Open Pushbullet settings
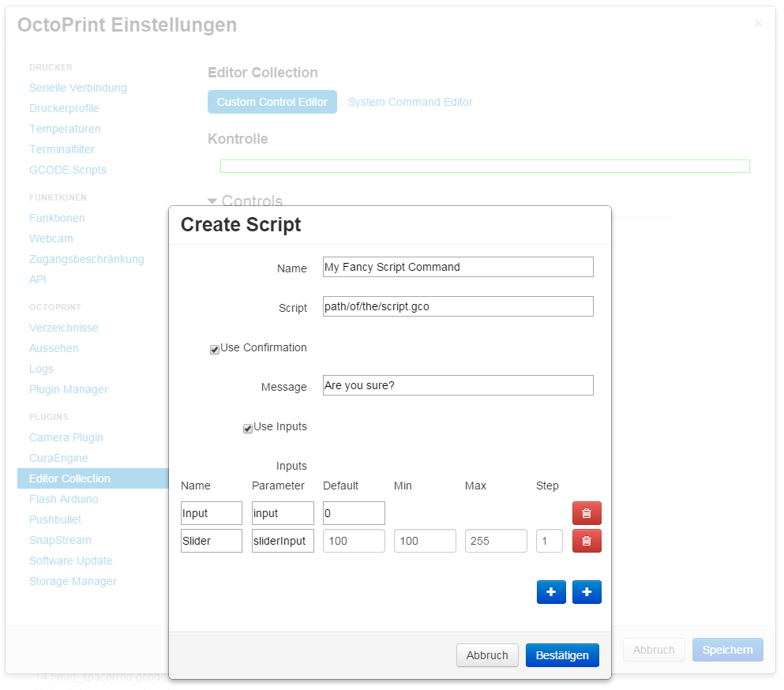The width and height of the screenshot is (784, 690). point(55,519)
